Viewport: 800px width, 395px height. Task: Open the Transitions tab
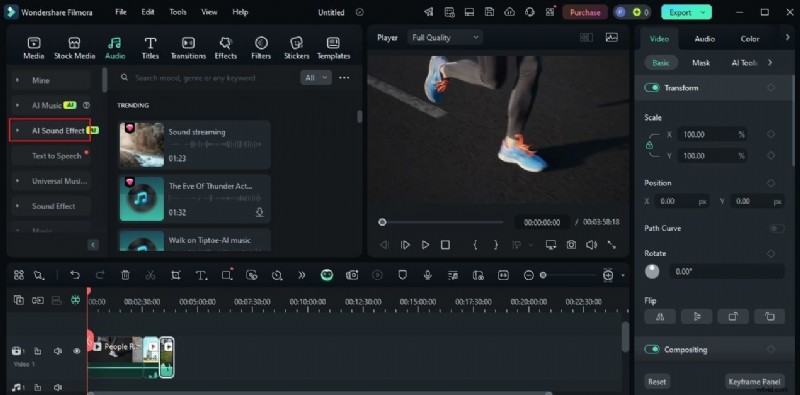pos(188,48)
